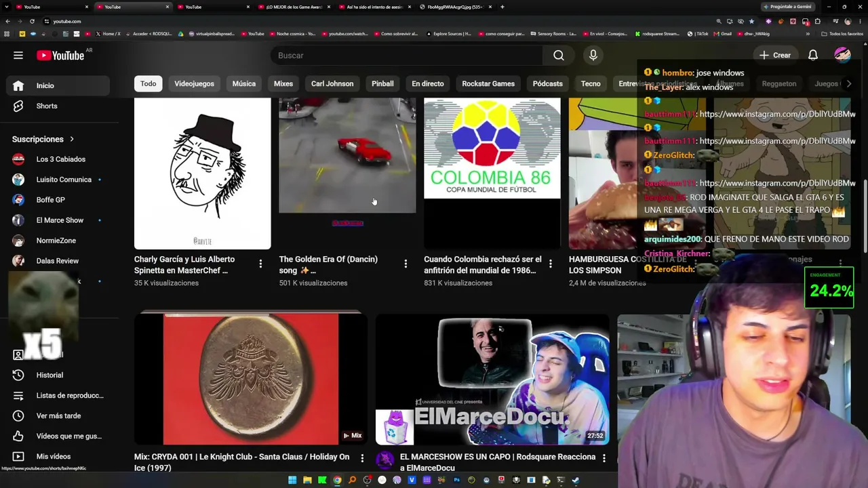The width and height of the screenshot is (868, 488).
Task: Open Dalas Review channel
Action: [58, 261]
